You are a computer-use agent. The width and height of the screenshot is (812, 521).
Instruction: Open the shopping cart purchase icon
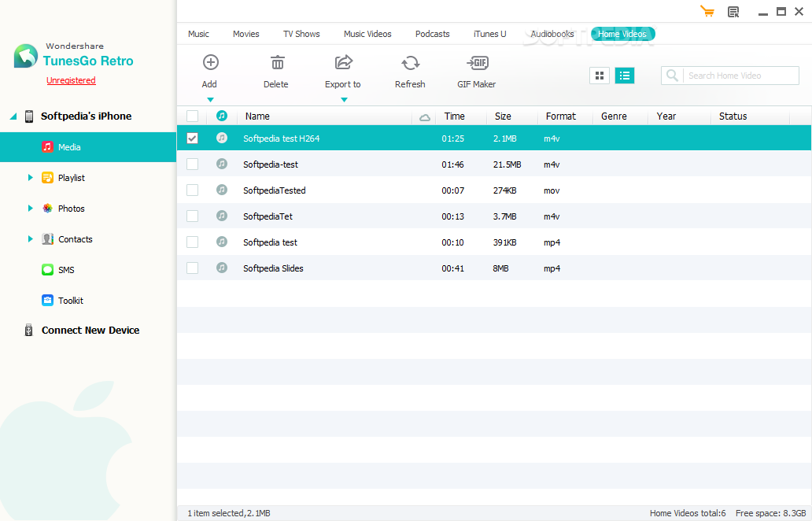coord(707,11)
